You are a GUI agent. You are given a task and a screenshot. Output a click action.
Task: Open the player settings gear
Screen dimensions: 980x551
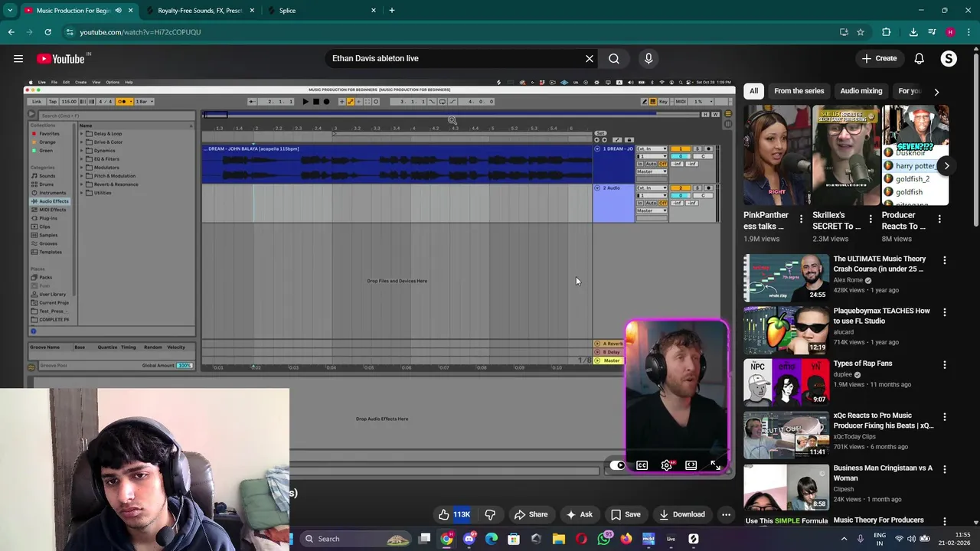point(667,465)
